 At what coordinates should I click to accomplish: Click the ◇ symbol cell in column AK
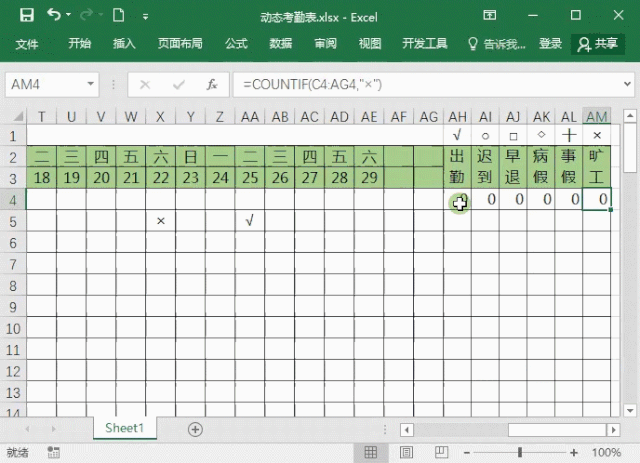coord(541,135)
